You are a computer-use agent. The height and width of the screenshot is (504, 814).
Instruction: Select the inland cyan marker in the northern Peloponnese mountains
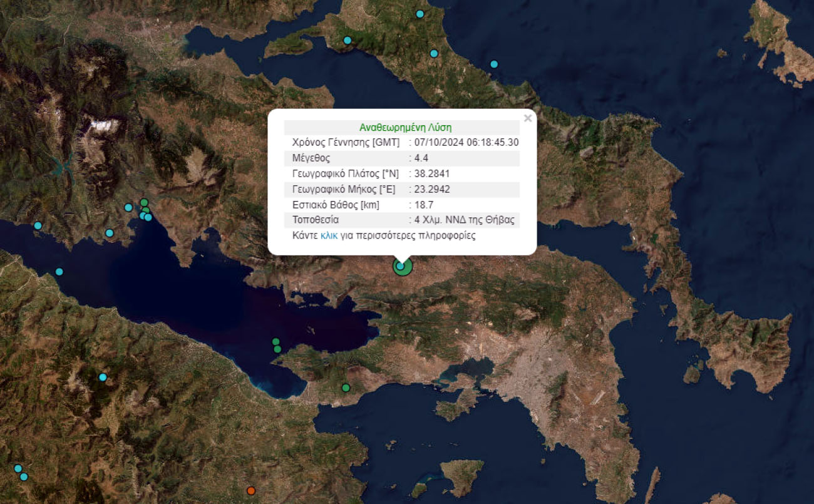103,377
